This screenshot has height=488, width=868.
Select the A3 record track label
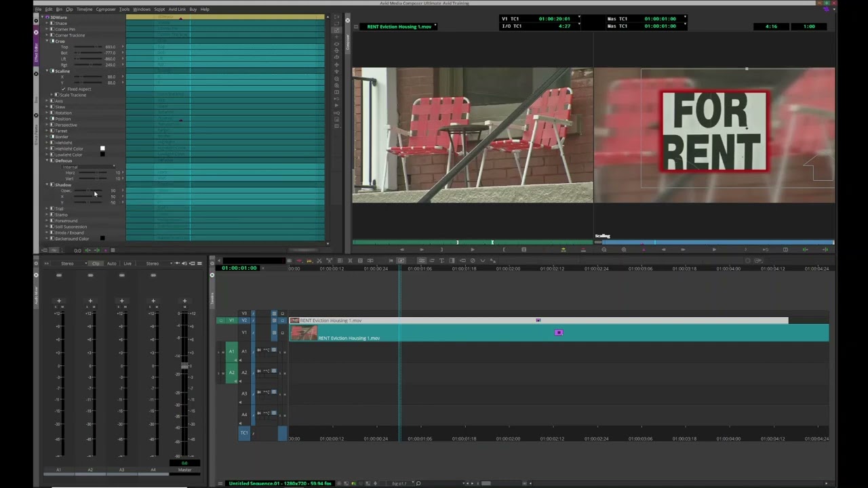tap(245, 393)
